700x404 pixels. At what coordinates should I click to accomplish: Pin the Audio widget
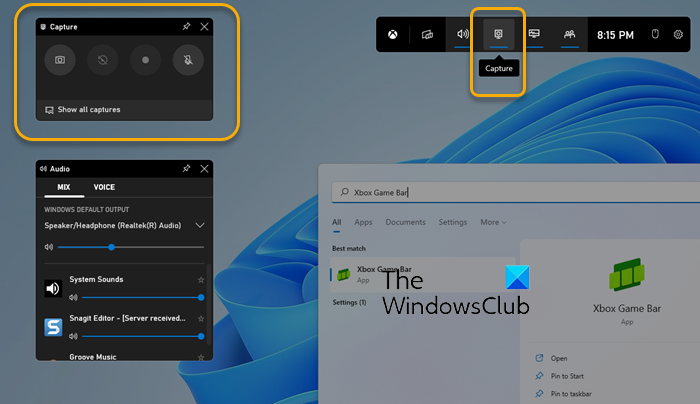pos(187,168)
